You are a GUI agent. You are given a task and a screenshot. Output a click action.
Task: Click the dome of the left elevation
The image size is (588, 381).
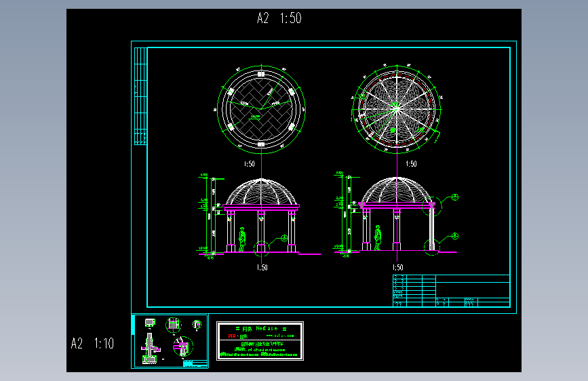point(261,191)
